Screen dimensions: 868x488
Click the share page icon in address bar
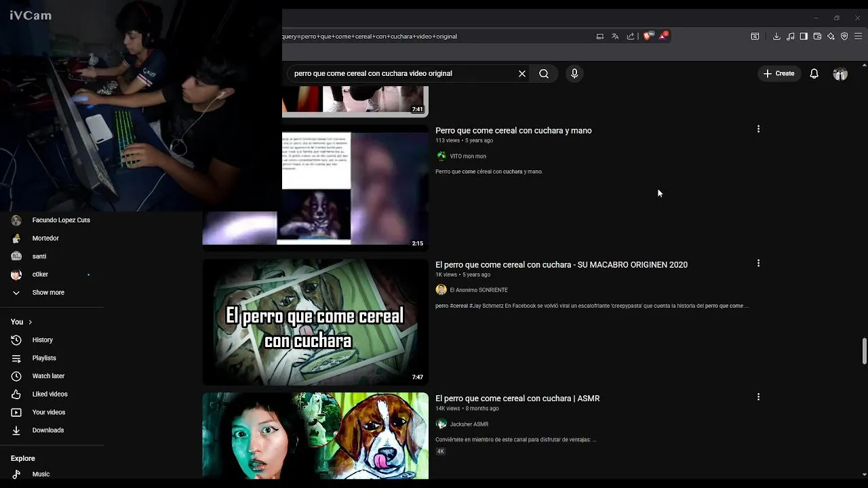[631, 37]
